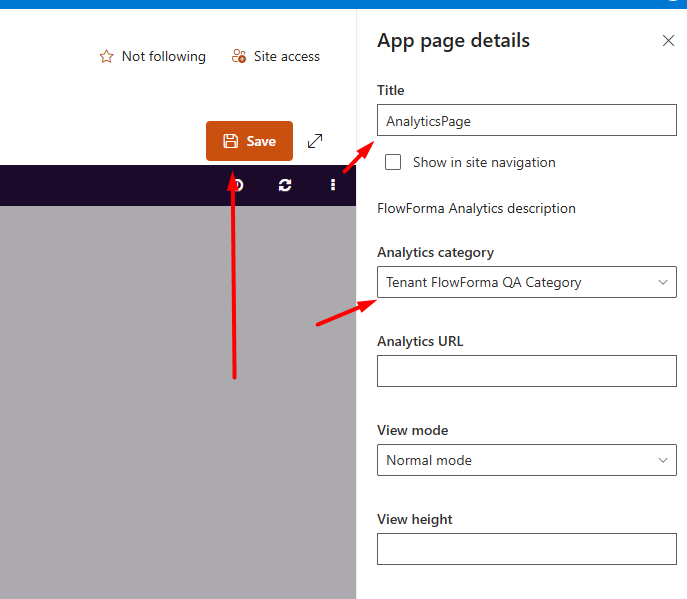Enable Show in site navigation checkbox
The height and width of the screenshot is (599, 687).
click(393, 162)
